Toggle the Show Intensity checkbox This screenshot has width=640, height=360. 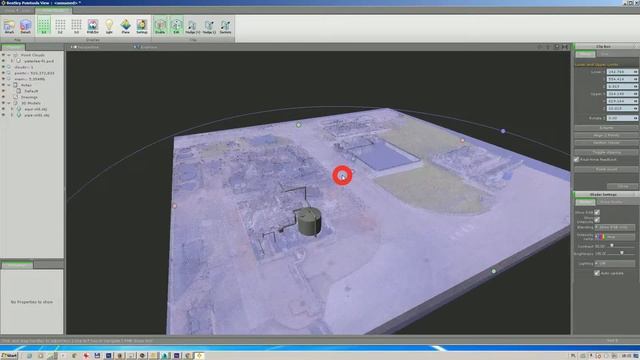(x=597, y=220)
